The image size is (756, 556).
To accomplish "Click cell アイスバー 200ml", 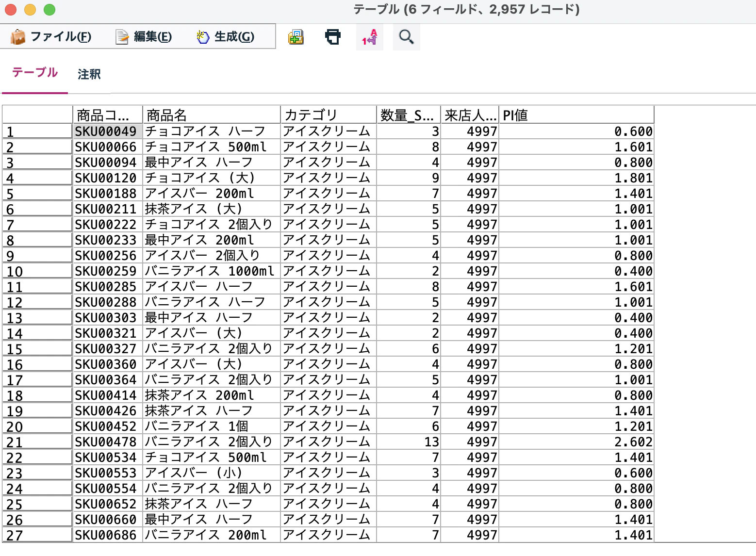I will click(x=212, y=194).
